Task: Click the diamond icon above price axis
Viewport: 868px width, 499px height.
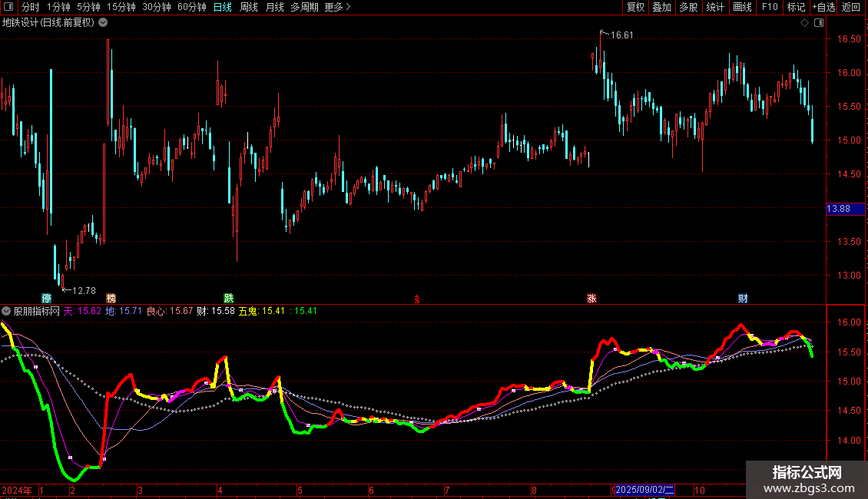Action: coord(804,23)
